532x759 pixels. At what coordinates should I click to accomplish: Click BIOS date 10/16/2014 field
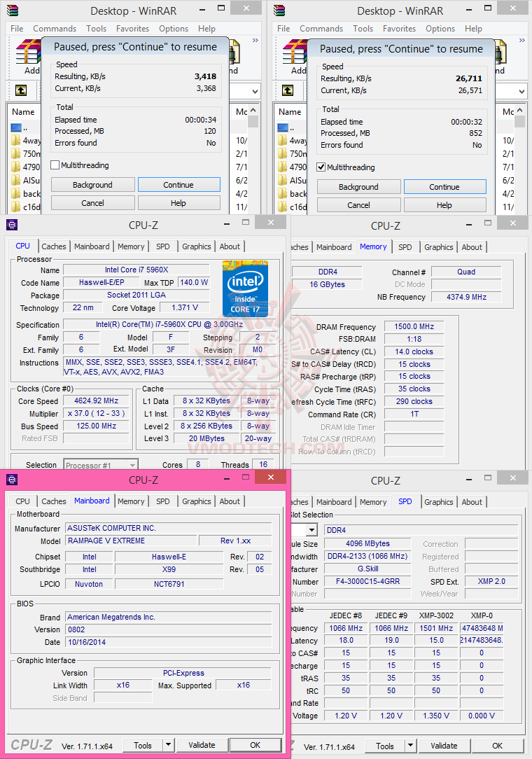point(168,642)
